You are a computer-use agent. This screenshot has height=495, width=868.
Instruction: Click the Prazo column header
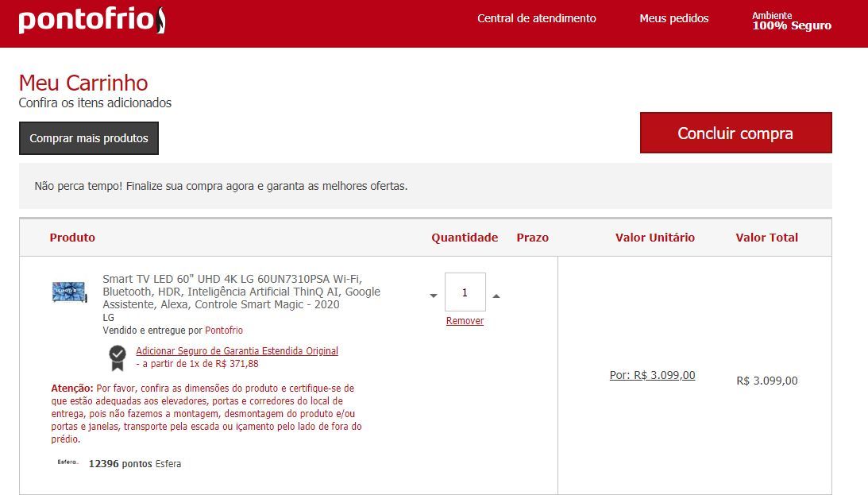pos(533,238)
